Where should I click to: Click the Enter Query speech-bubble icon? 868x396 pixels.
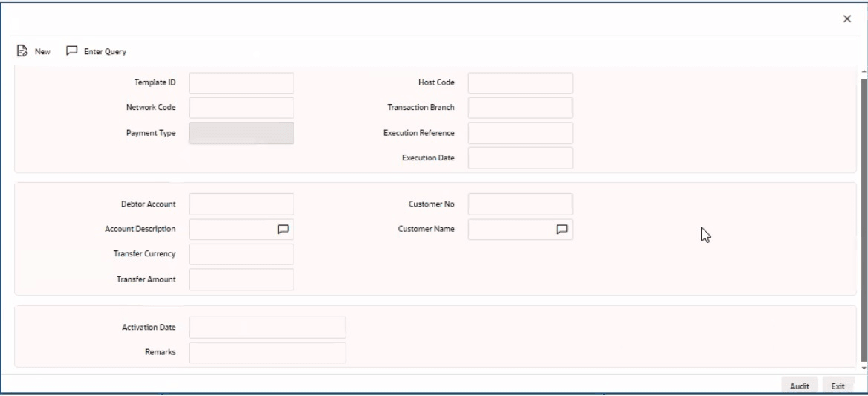[72, 52]
